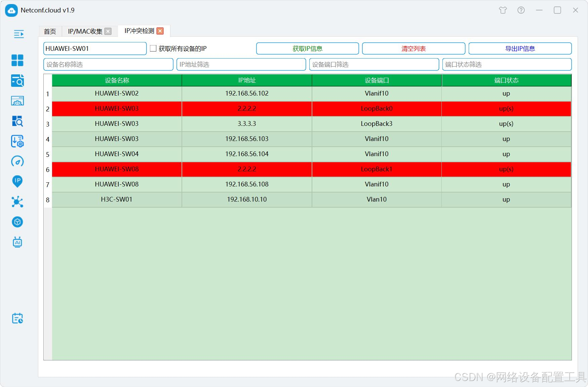
Task: Click the 导出IP信息 button
Action: 520,48
